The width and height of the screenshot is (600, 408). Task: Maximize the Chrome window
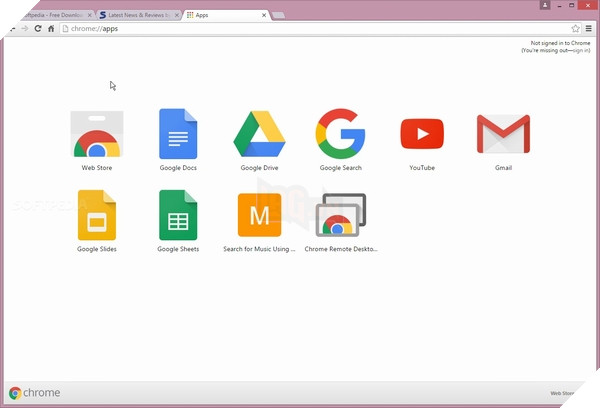[x=572, y=5]
